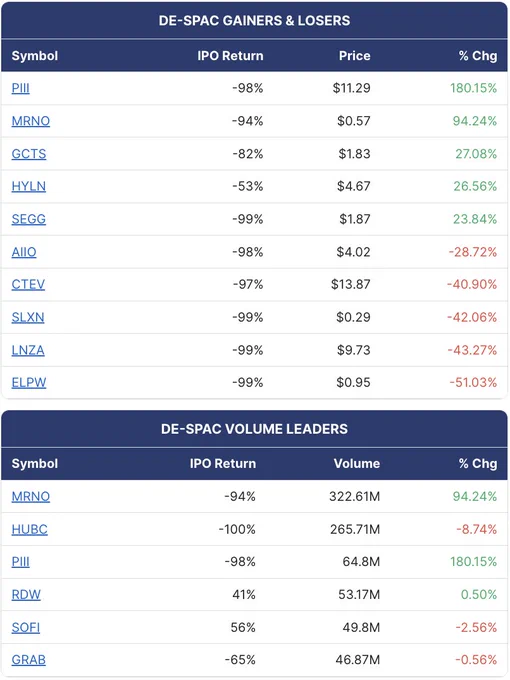Open the PIII link in Gainers & Losers
This screenshot has height=680, width=510.
coord(20,88)
